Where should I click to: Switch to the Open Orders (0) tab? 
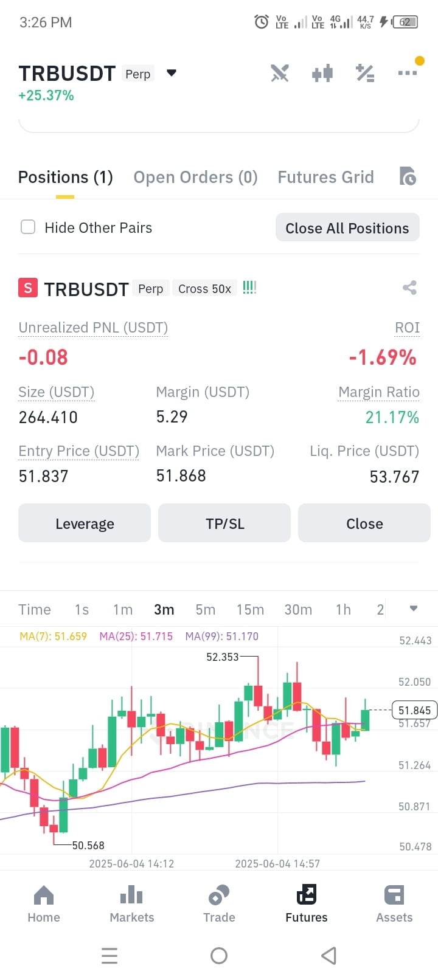(195, 177)
